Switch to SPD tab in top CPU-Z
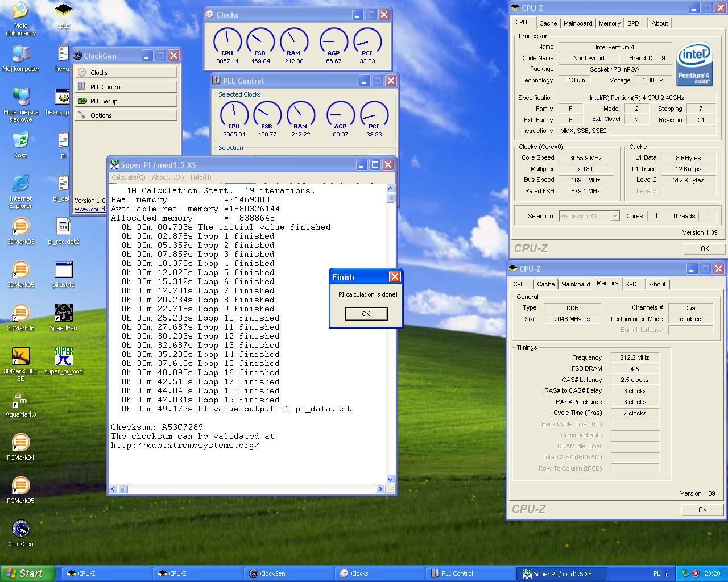 point(633,23)
